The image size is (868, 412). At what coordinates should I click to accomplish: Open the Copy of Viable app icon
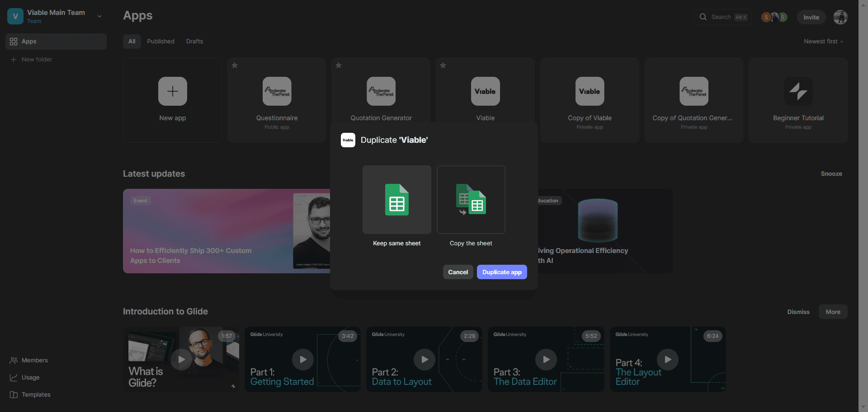click(590, 91)
